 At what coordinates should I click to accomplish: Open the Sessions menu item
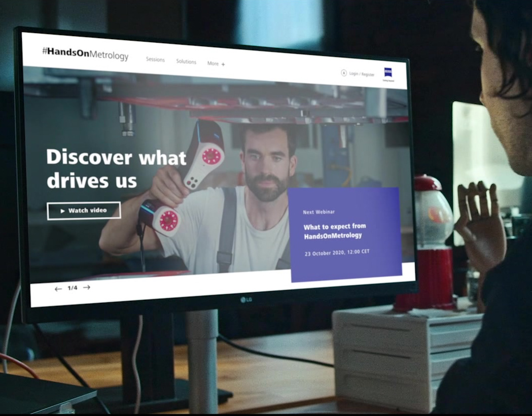[x=155, y=59]
